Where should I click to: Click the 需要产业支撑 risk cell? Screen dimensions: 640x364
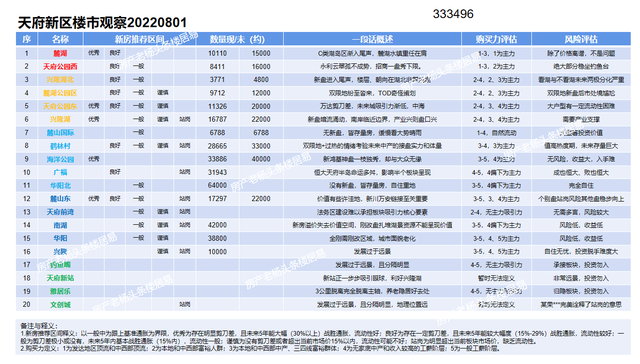pyautogui.click(x=581, y=119)
